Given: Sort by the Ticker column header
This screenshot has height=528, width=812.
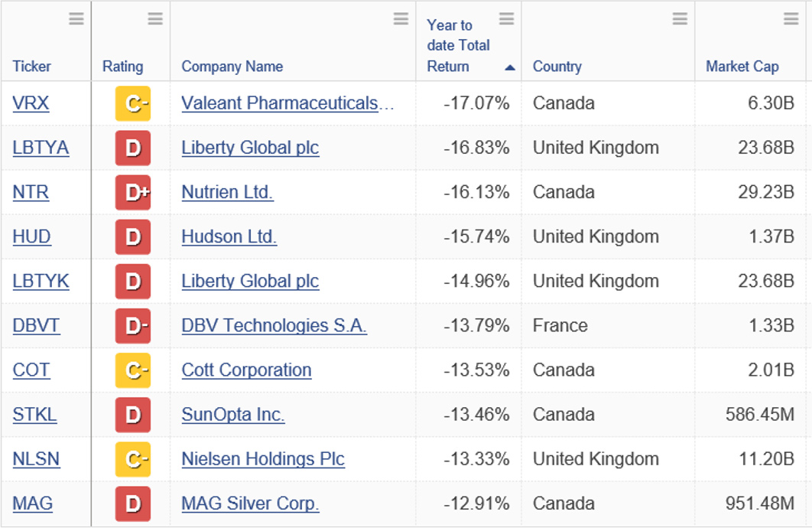Looking at the screenshot, I should click(x=31, y=67).
